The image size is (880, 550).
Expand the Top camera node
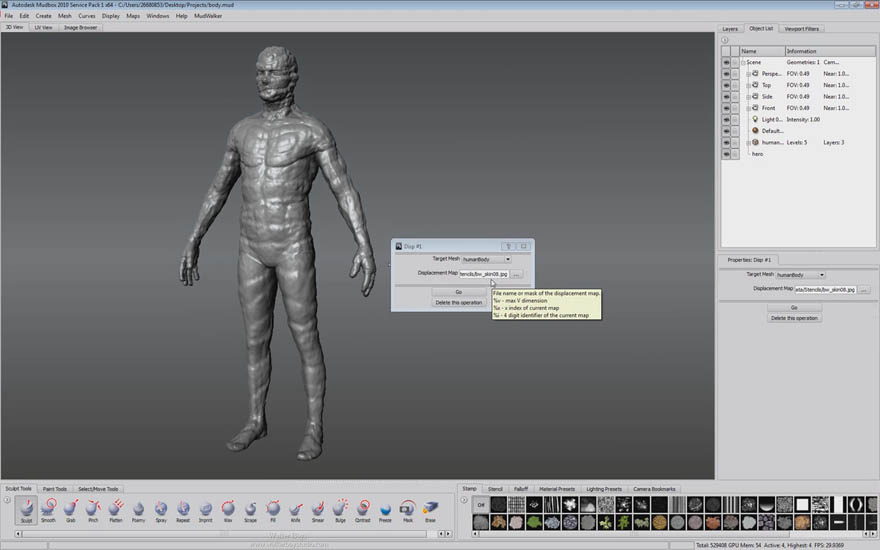pos(748,85)
